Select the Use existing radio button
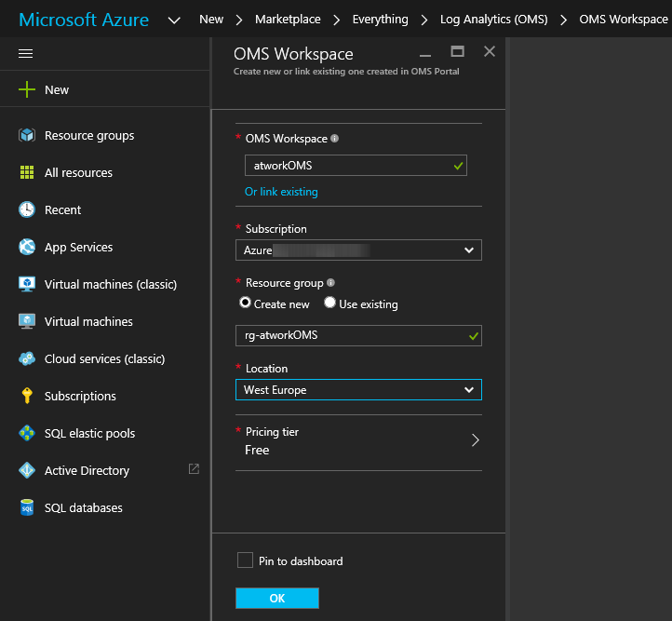Viewport: 672px width, 621px height. click(x=329, y=304)
